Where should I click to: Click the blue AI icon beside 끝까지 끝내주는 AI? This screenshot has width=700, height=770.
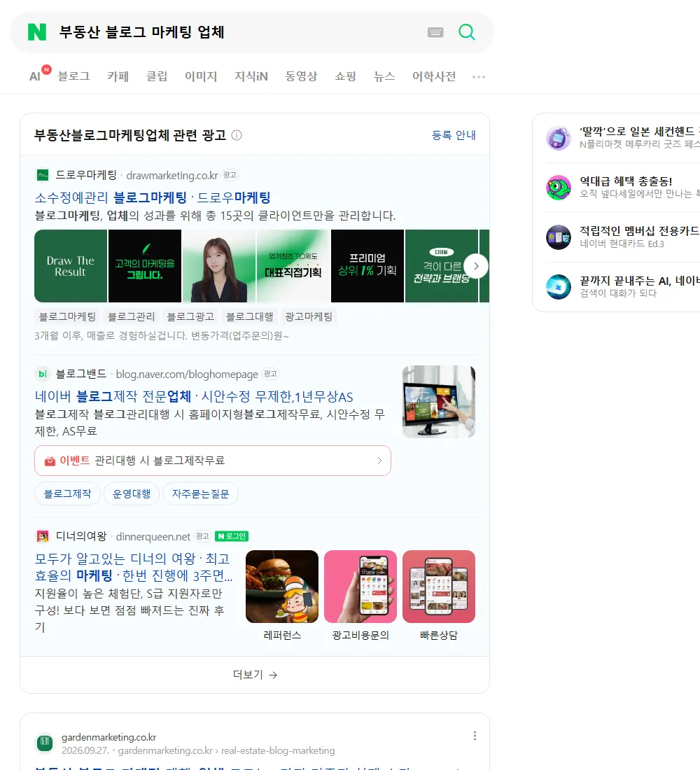coord(559,287)
